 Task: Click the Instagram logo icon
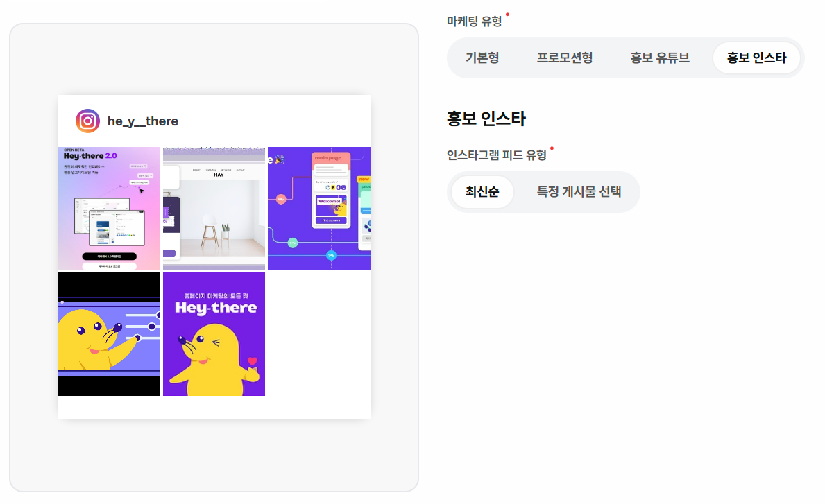point(87,121)
